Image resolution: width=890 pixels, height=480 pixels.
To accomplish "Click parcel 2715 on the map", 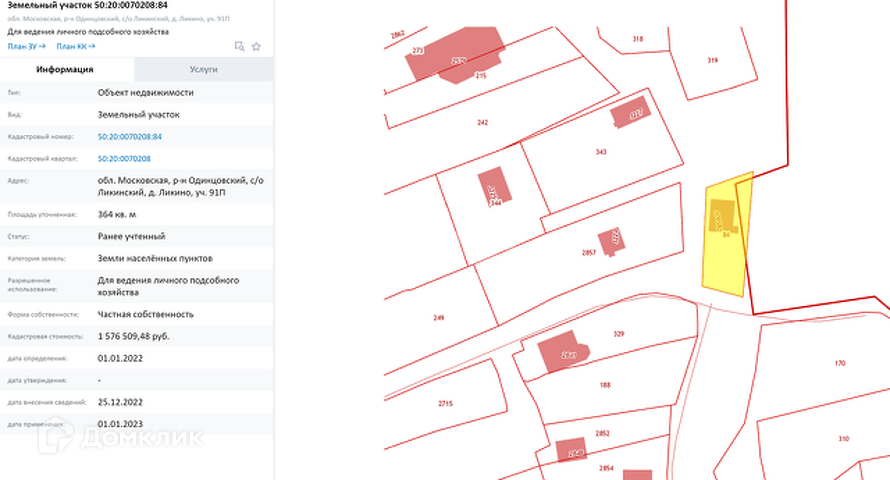I will [446, 404].
